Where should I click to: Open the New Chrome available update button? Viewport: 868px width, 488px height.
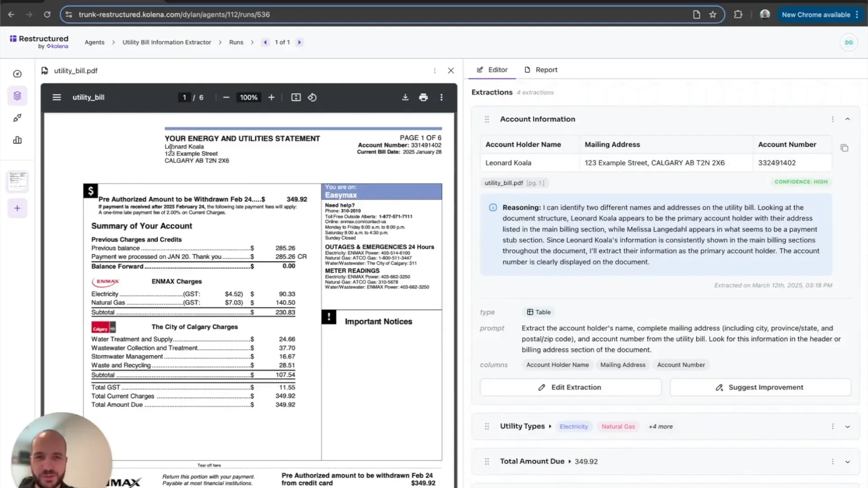click(816, 14)
